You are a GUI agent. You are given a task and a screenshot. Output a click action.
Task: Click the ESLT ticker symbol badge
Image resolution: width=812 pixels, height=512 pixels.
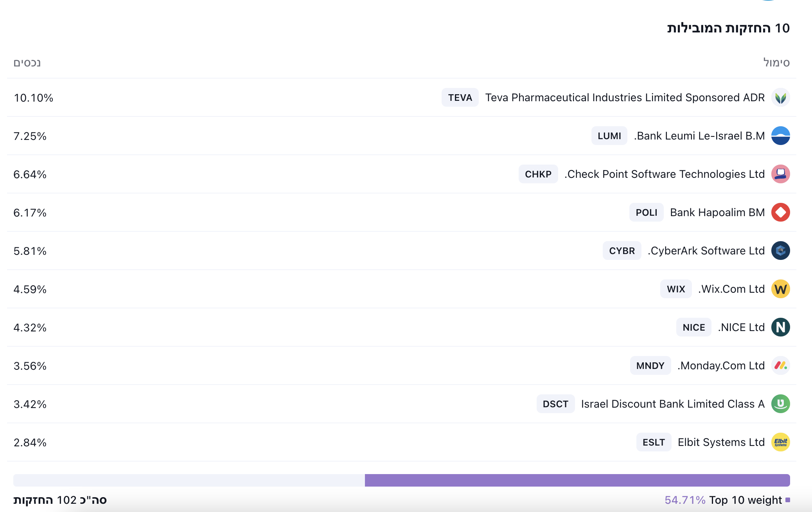pos(653,442)
